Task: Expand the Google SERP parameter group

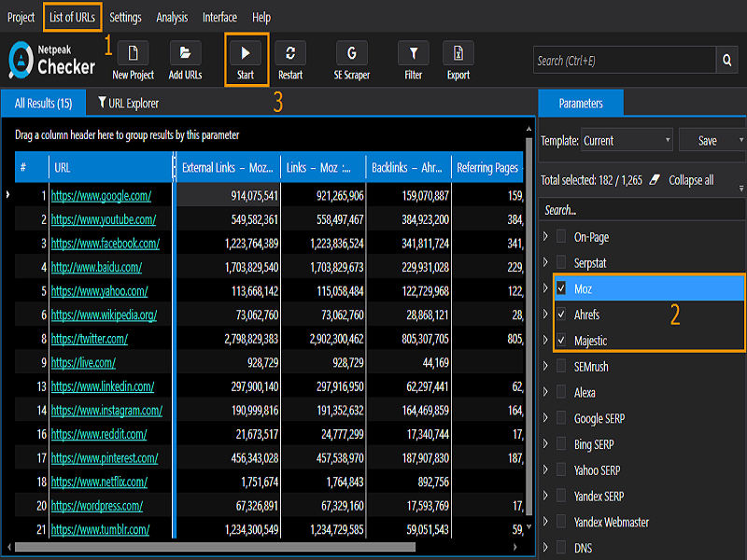Action: click(x=546, y=417)
